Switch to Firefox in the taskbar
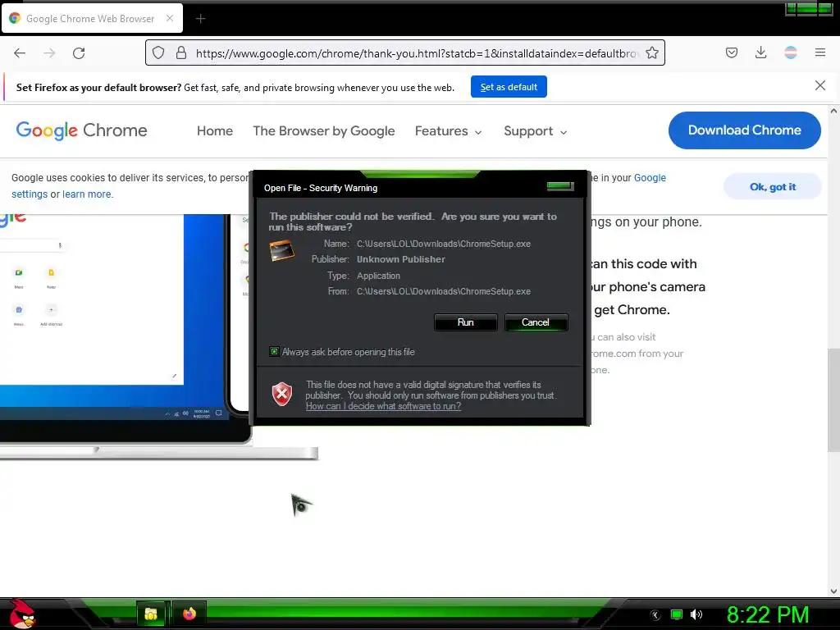This screenshot has height=630, width=840. pos(189,614)
